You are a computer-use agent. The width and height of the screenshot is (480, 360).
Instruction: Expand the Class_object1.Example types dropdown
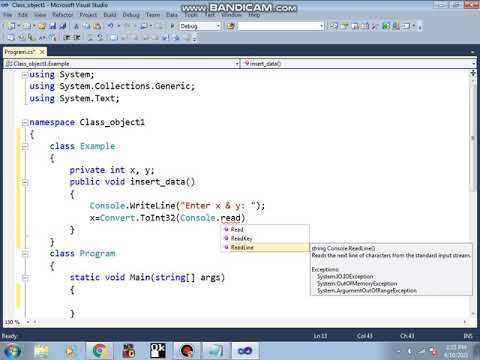(x=237, y=64)
